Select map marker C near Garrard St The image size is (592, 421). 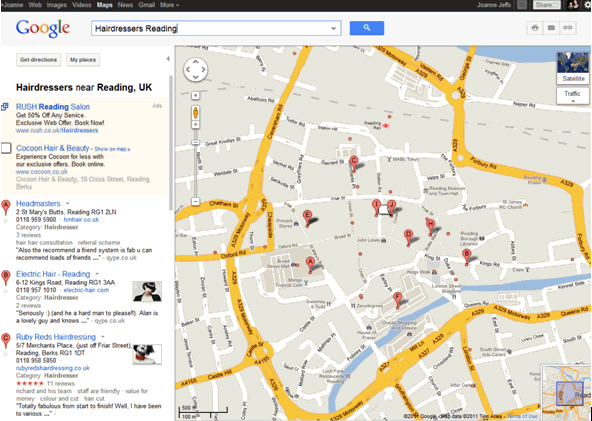click(353, 163)
